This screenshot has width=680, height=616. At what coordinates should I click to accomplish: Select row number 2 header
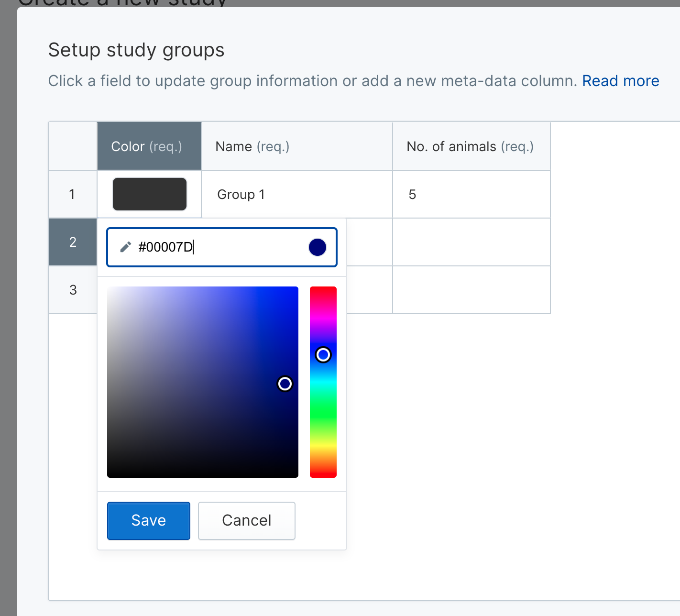[x=73, y=242]
